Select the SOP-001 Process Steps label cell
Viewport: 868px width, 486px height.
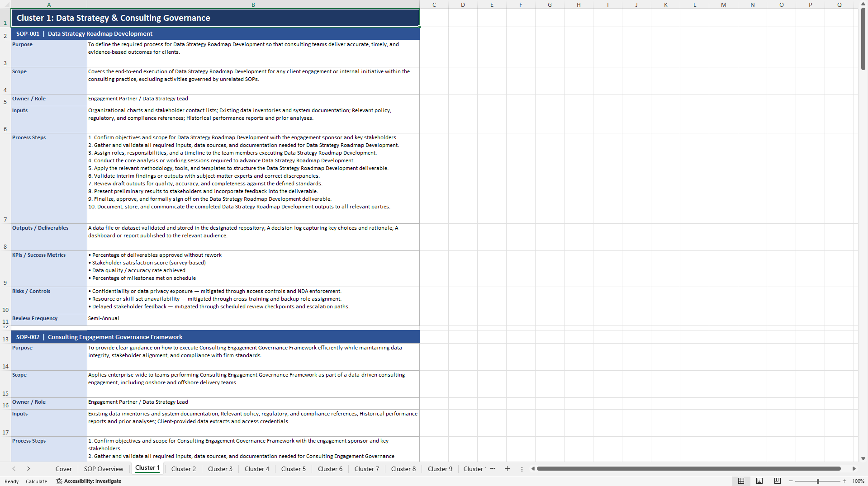(x=49, y=178)
